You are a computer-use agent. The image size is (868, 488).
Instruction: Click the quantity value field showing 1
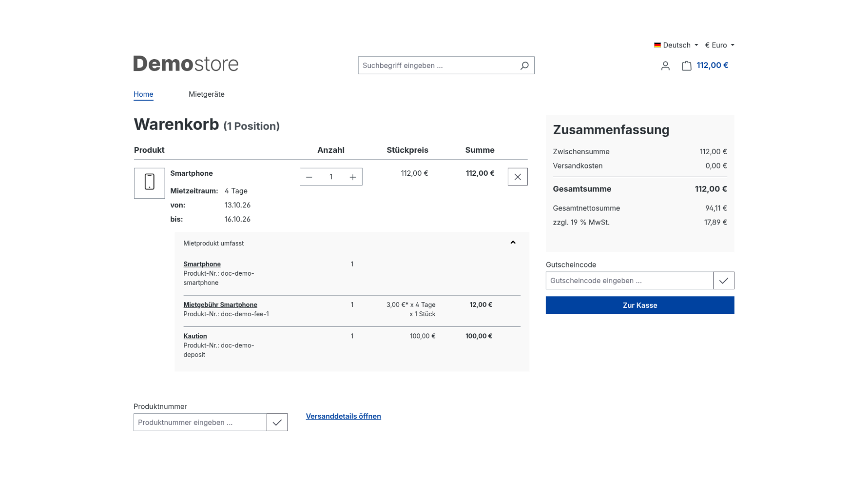(331, 177)
